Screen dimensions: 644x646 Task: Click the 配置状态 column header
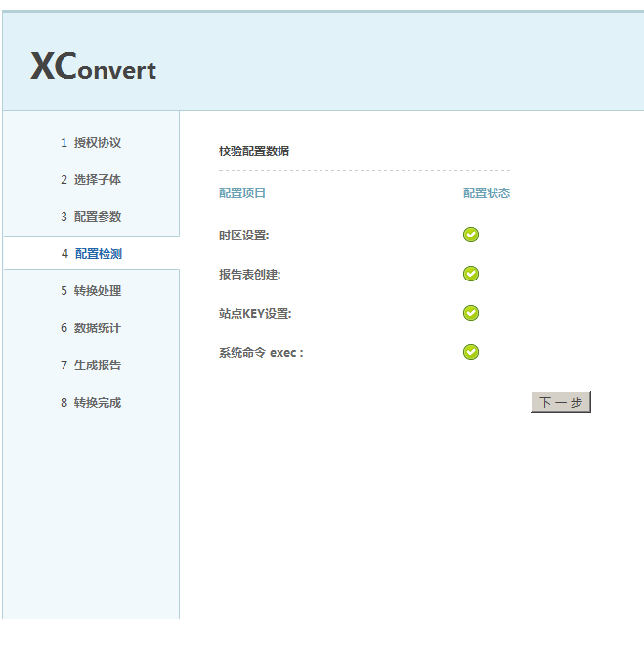click(x=487, y=194)
